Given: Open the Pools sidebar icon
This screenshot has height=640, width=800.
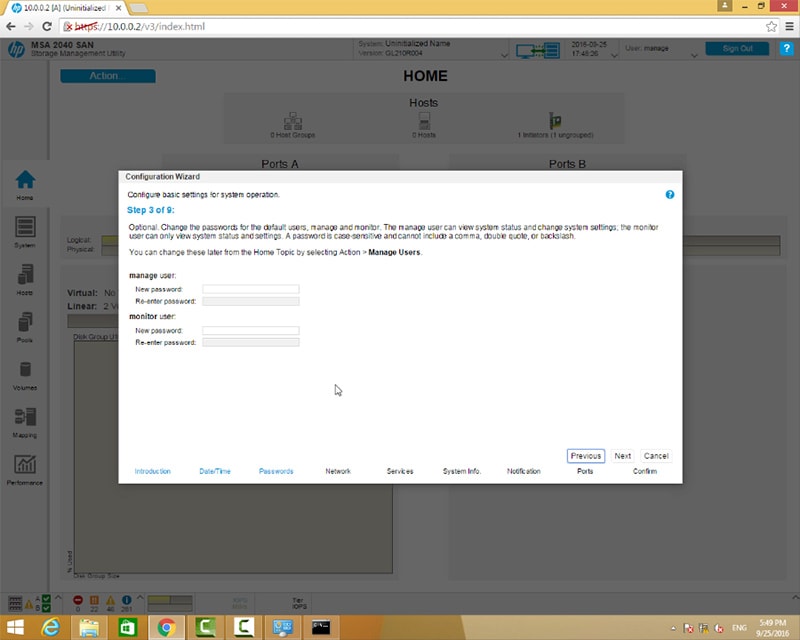Looking at the screenshot, I should 25,325.
